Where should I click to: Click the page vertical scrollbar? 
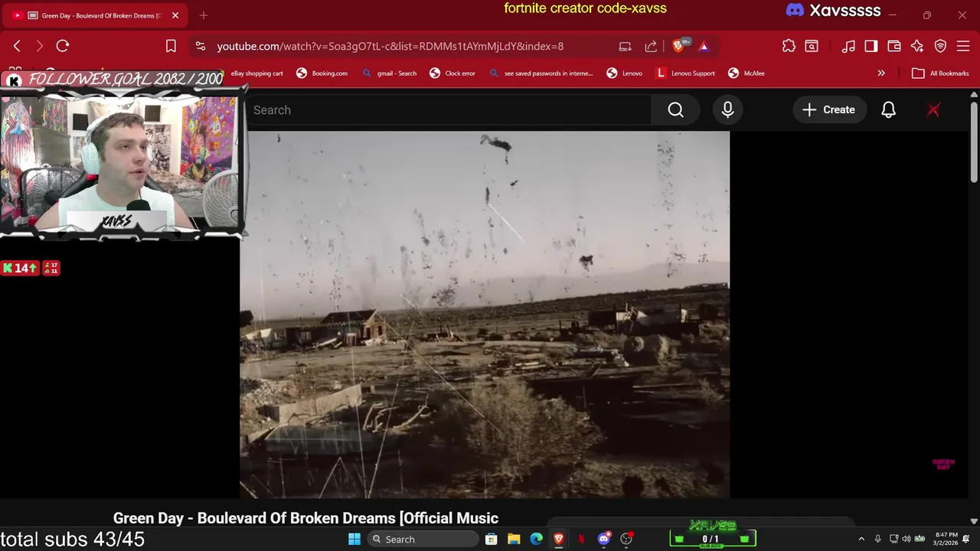pos(974,142)
